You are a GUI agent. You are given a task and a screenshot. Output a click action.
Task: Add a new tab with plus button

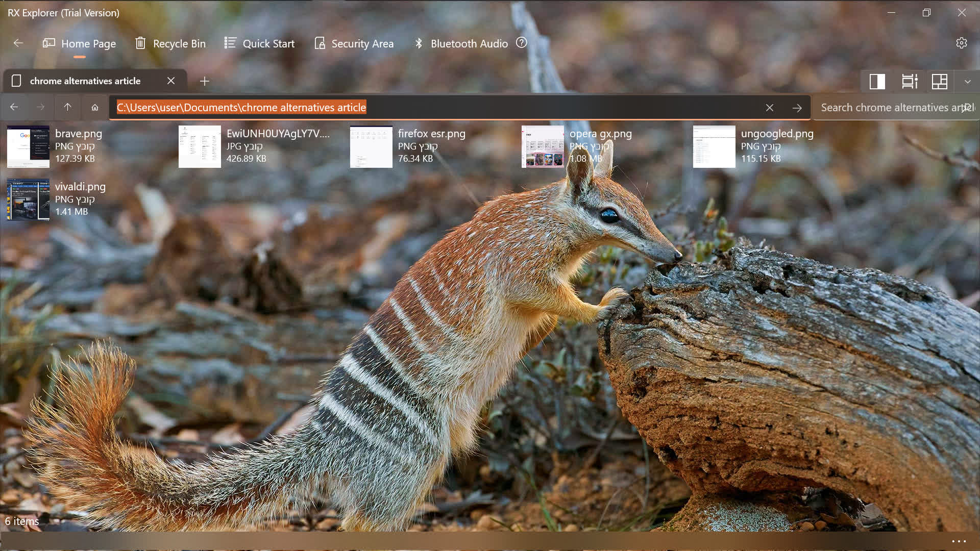coord(204,81)
